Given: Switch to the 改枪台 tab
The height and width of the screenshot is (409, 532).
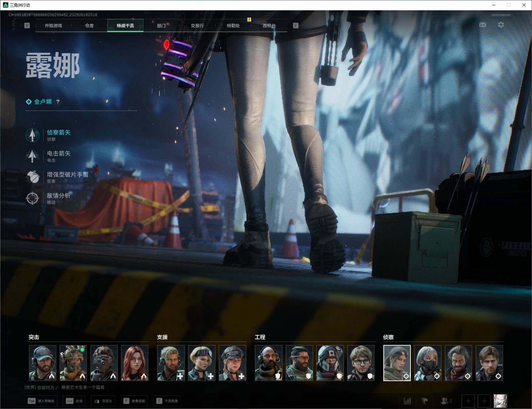Looking at the screenshot, I should point(269,26).
